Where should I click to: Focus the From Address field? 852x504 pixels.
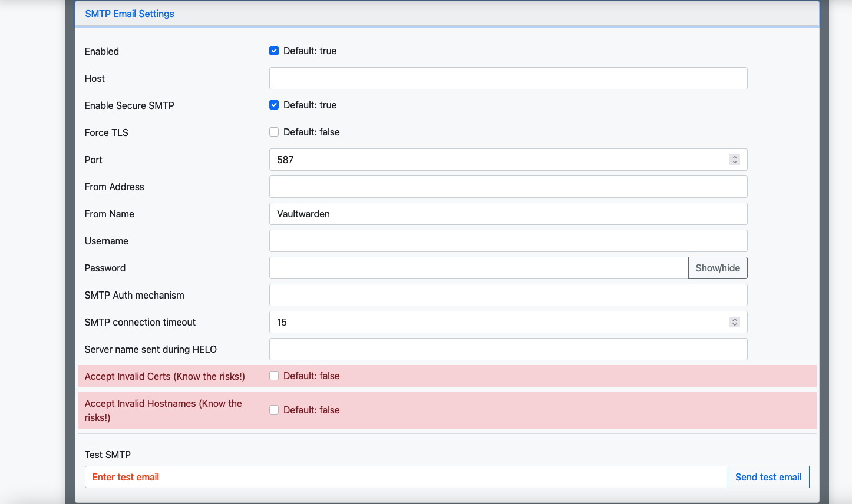(508, 187)
